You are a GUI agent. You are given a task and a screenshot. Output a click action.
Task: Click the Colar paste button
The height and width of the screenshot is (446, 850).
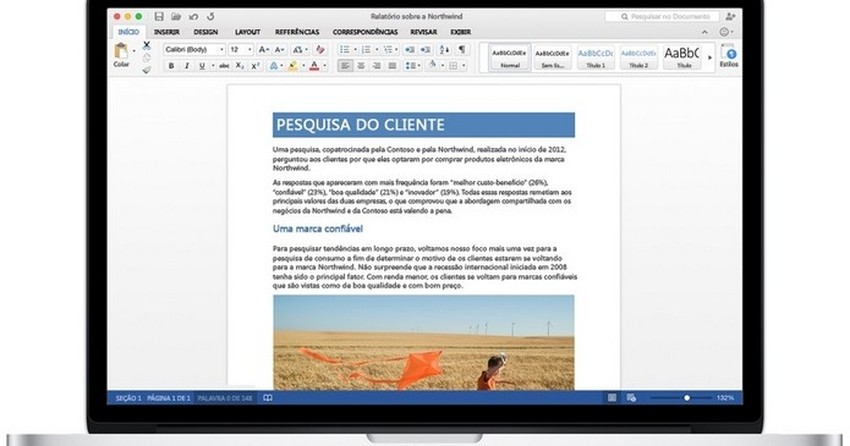pyautogui.click(x=122, y=55)
